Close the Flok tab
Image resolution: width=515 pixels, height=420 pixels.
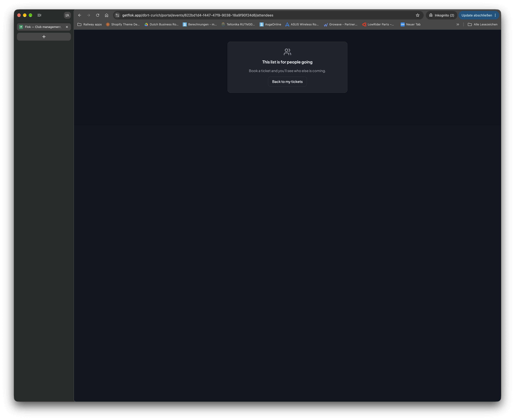pyautogui.click(x=67, y=27)
